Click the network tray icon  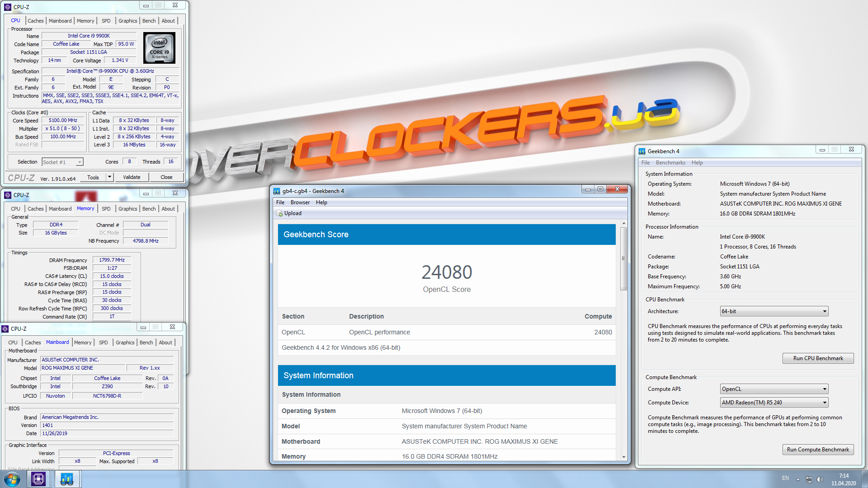pos(809,479)
